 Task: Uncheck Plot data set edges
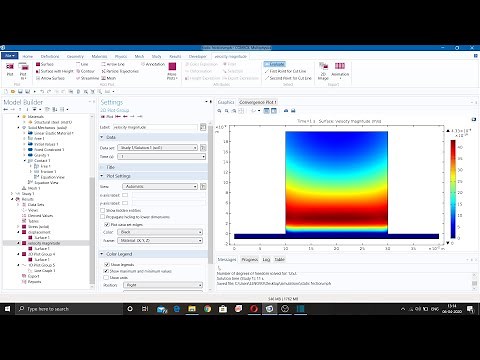[107, 225]
